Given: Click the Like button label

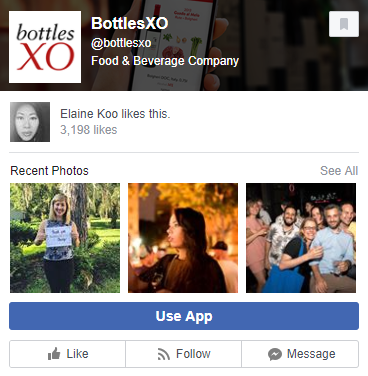Looking at the screenshot, I should coord(77,354).
